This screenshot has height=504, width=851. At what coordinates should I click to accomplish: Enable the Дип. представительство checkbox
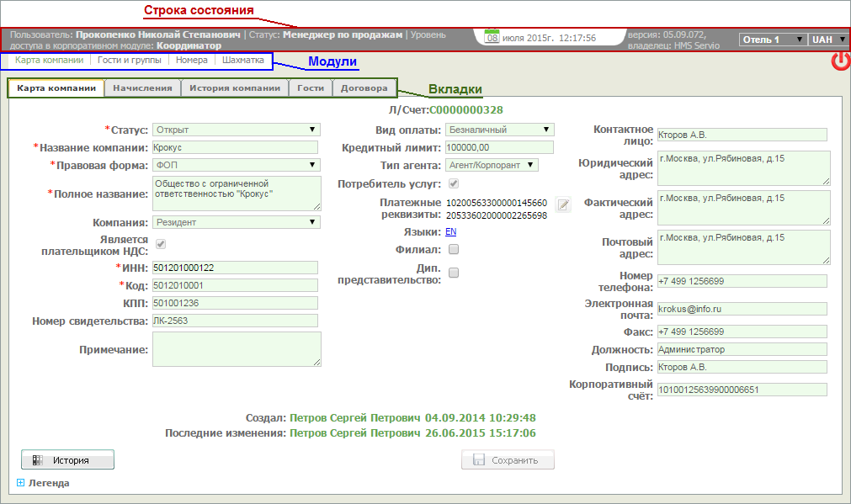[454, 273]
